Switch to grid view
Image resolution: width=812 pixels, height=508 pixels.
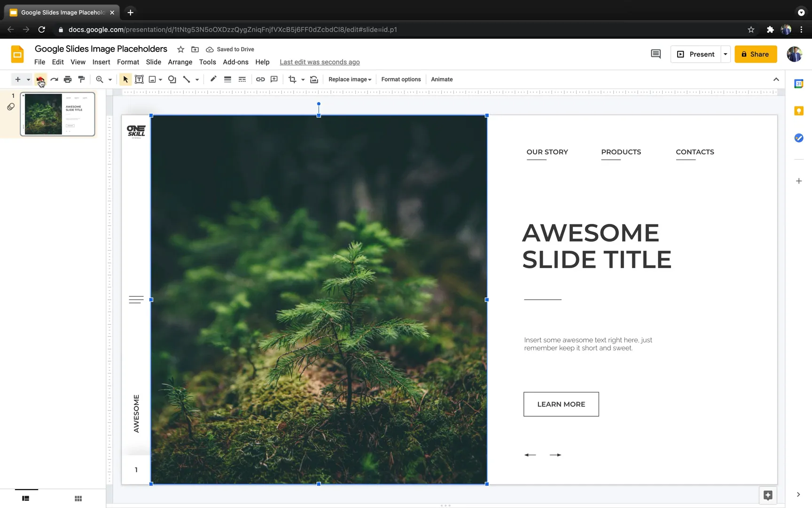(78, 499)
